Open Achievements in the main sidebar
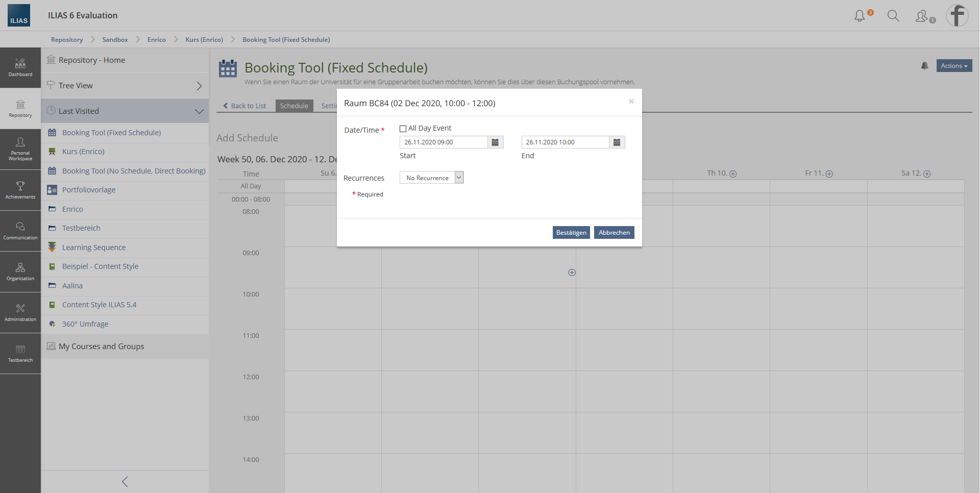This screenshot has height=493, width=980. click(20, 190)
